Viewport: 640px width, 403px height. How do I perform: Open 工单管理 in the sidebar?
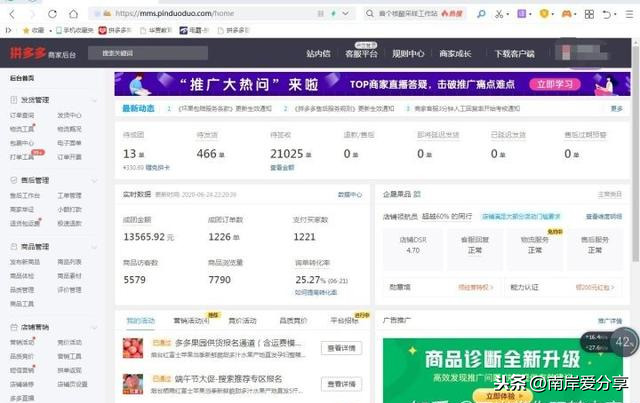point(69,196)
